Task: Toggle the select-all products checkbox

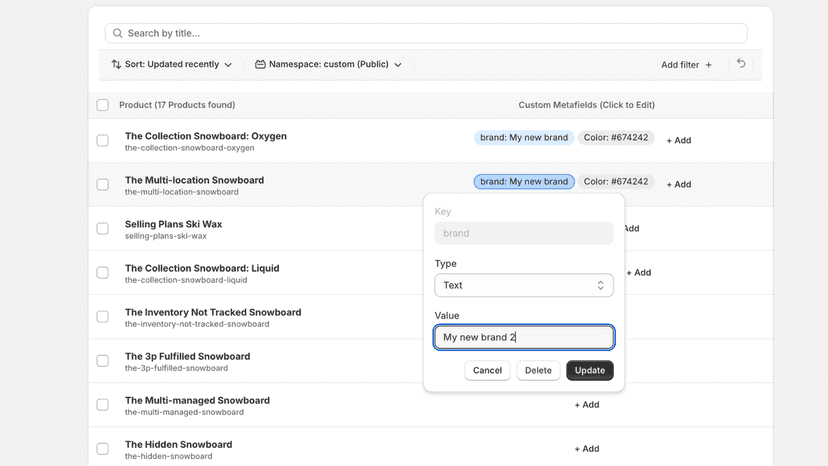Action: (103, 105)
